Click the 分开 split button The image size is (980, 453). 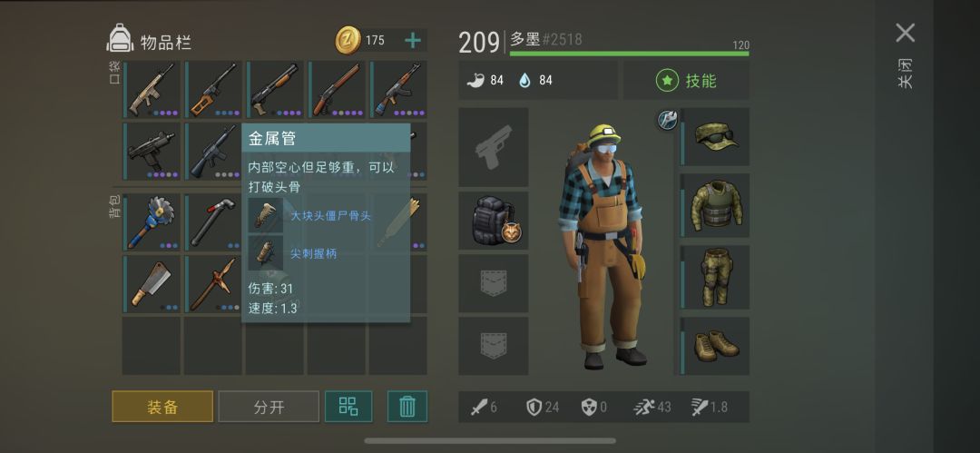point(269,407)
